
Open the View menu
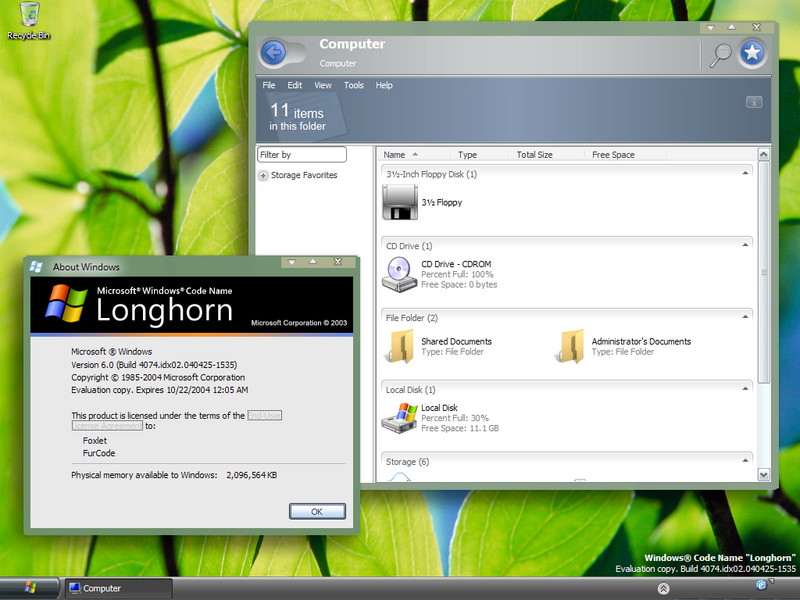322,85
